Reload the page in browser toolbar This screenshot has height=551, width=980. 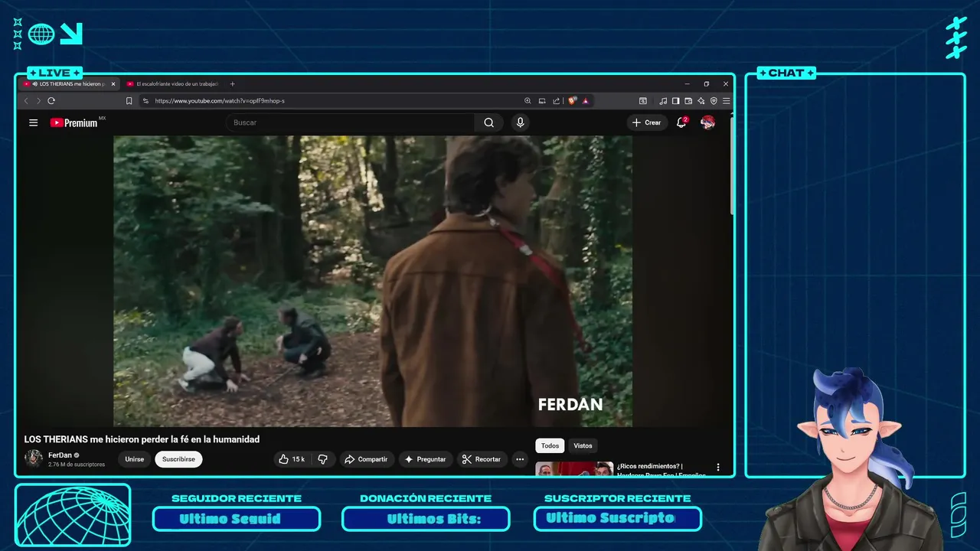[51, 100]
